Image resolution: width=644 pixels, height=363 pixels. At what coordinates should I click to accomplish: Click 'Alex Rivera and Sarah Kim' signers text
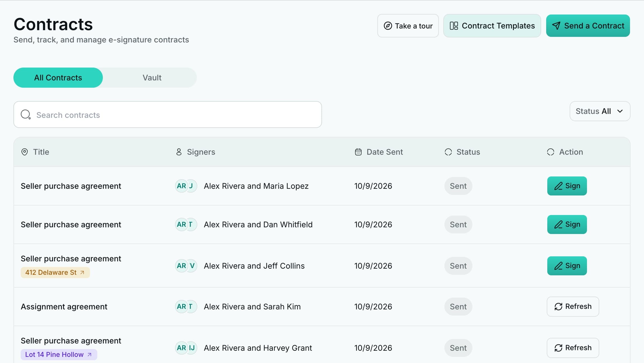pyautogui.click(x=252, y=307)
